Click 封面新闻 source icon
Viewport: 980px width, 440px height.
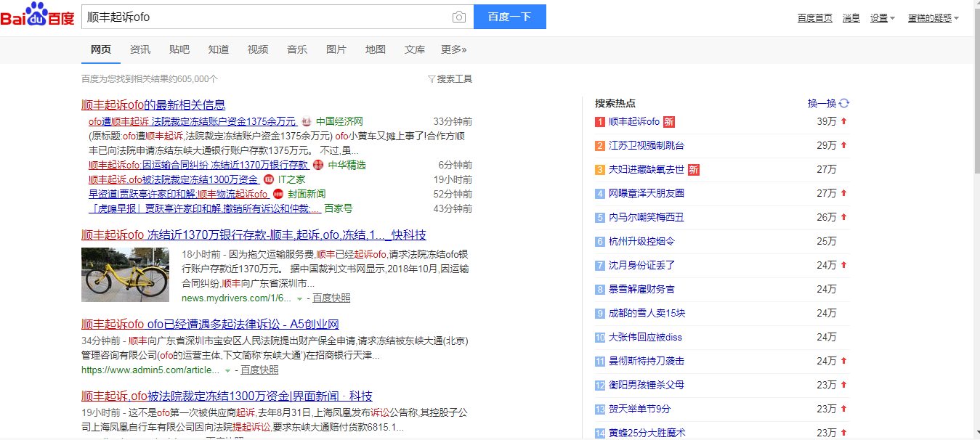click(x=278, y=194)
